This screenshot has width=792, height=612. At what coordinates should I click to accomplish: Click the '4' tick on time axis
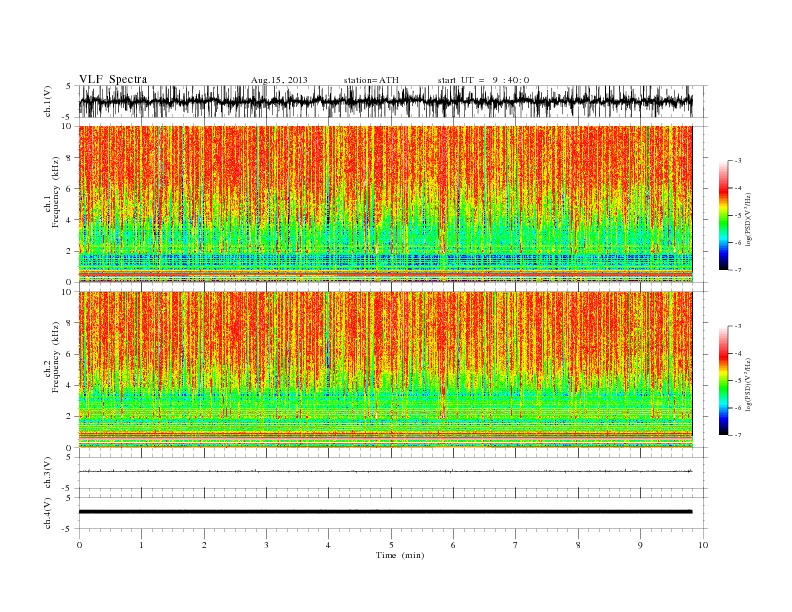(x=328, y=545)
